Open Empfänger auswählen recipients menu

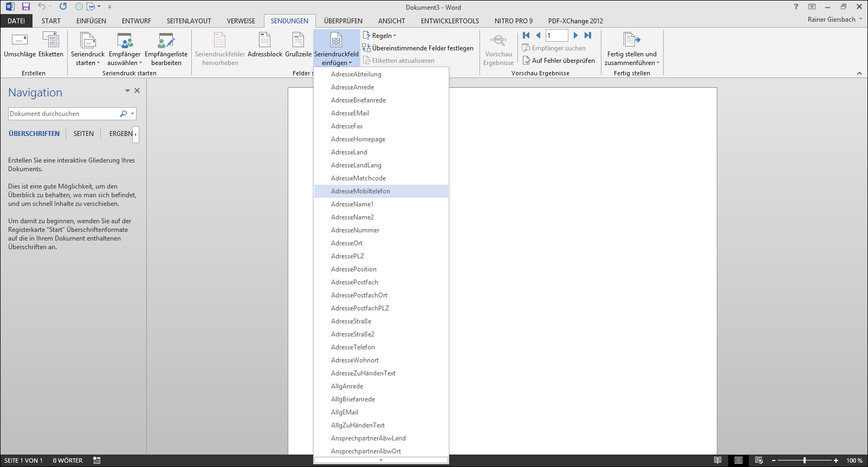[125, 49]
